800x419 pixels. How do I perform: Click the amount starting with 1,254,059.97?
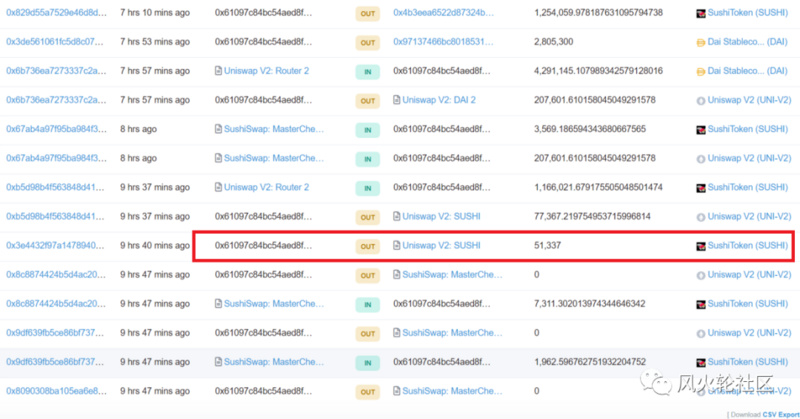[x=598, y=13]
